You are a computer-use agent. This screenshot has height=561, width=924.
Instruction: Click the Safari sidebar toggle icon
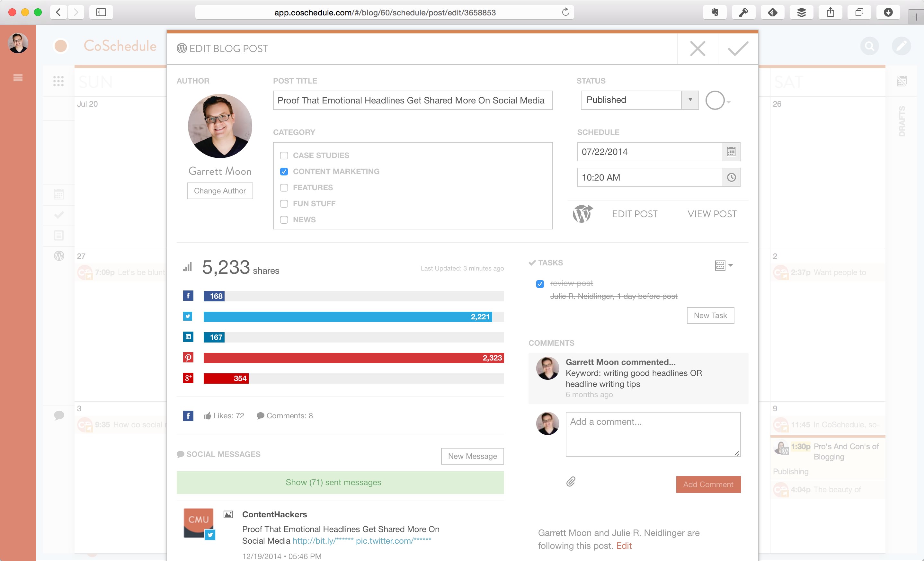pos(101,13)
